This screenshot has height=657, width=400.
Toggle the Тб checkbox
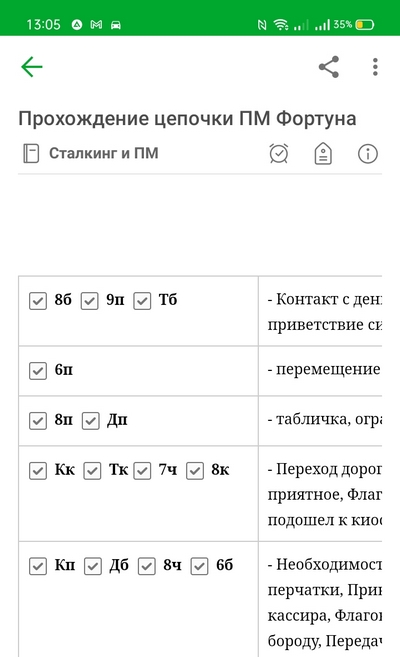pyautogui.click(x=142, y=301)
